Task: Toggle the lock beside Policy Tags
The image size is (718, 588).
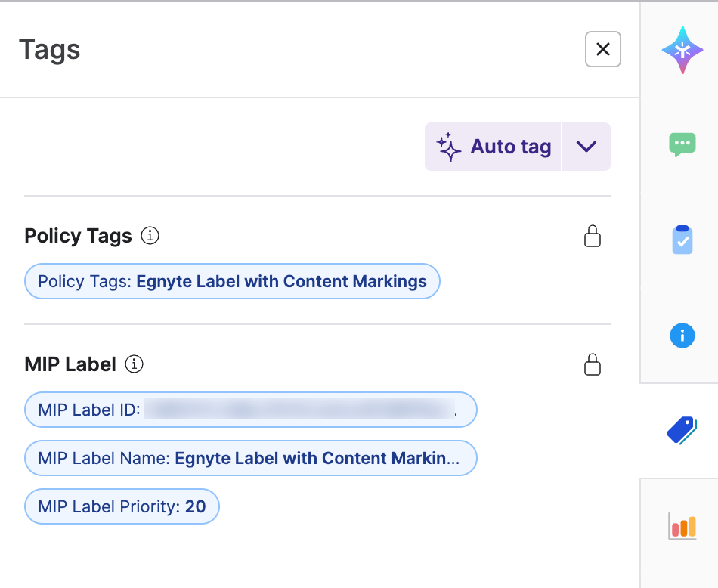Action: (x=593, y=236)
